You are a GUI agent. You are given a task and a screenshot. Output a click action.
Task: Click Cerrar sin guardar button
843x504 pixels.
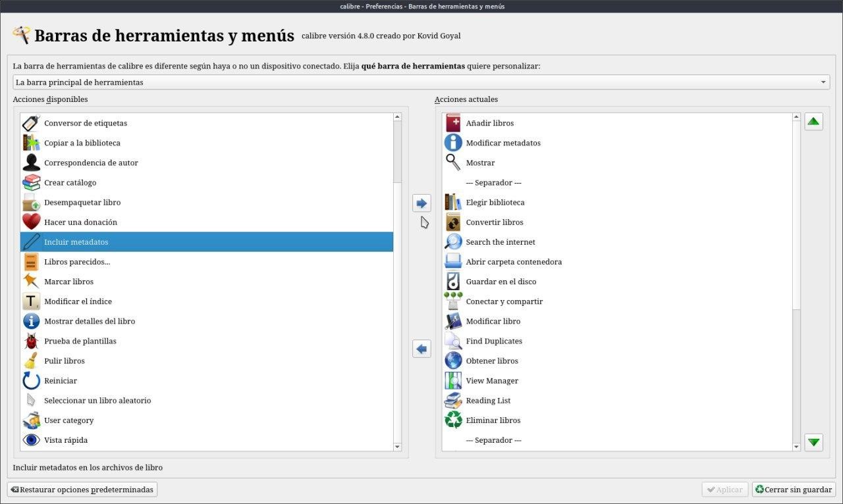[x=794, y=490]
